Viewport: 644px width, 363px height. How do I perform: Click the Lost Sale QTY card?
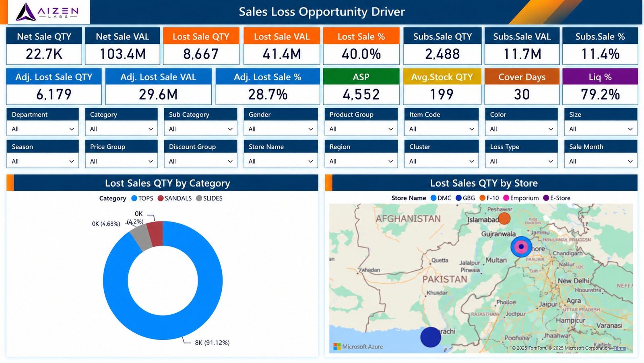201,46
